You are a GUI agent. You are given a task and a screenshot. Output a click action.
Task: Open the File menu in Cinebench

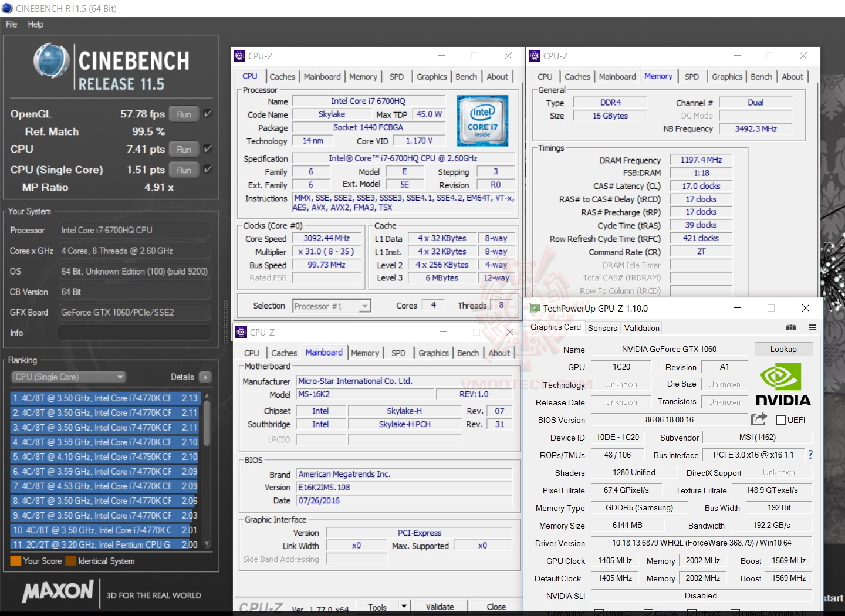coord(11,24)
